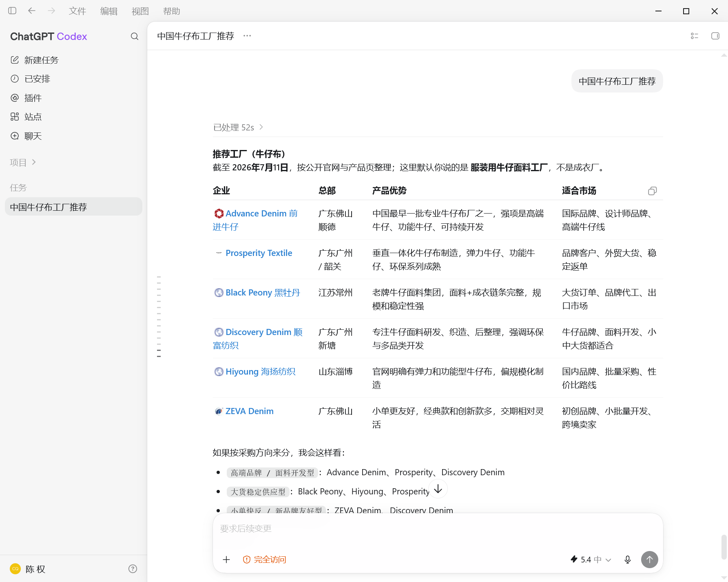
Task: Open the 完全访问 permission selector
Action: coord(264,560)
